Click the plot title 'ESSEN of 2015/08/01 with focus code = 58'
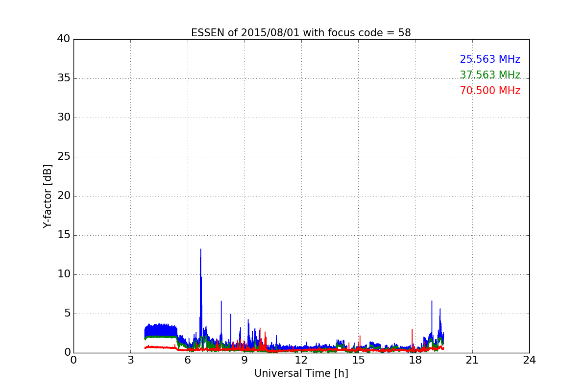The image size is (588, 392). [301, 33]
